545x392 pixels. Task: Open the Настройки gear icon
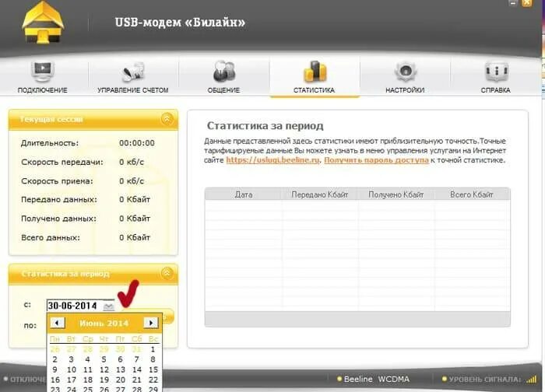click(x=406, y=72)
